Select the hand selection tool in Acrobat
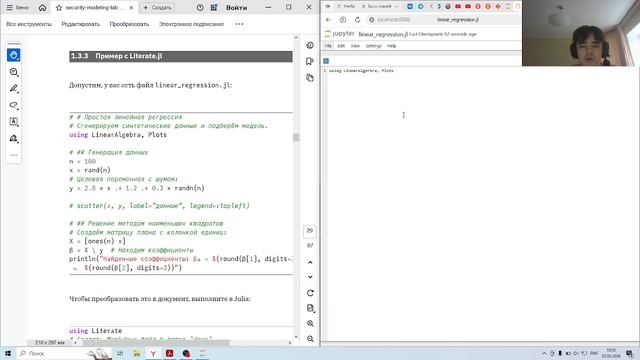Image resolution: width=640 pixels, height=360 pixels. pyautogui.click(x=13, y=55)
